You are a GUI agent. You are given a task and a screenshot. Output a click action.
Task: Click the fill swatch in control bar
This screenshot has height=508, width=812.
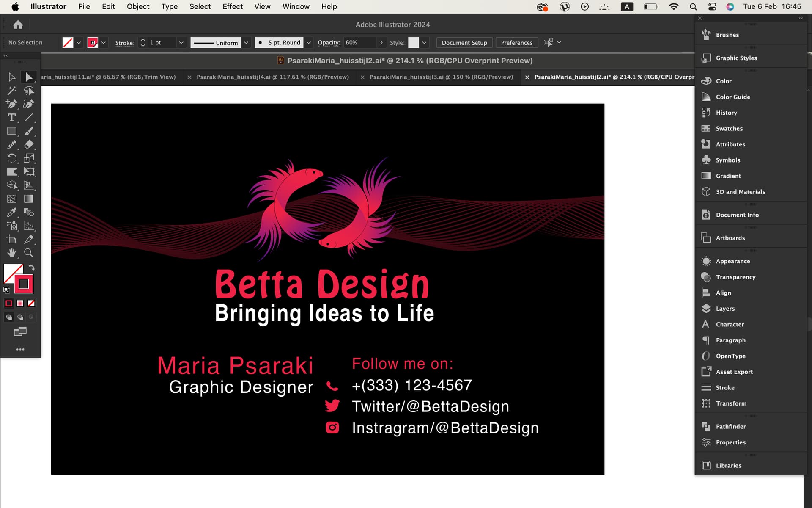coord(68,43)
